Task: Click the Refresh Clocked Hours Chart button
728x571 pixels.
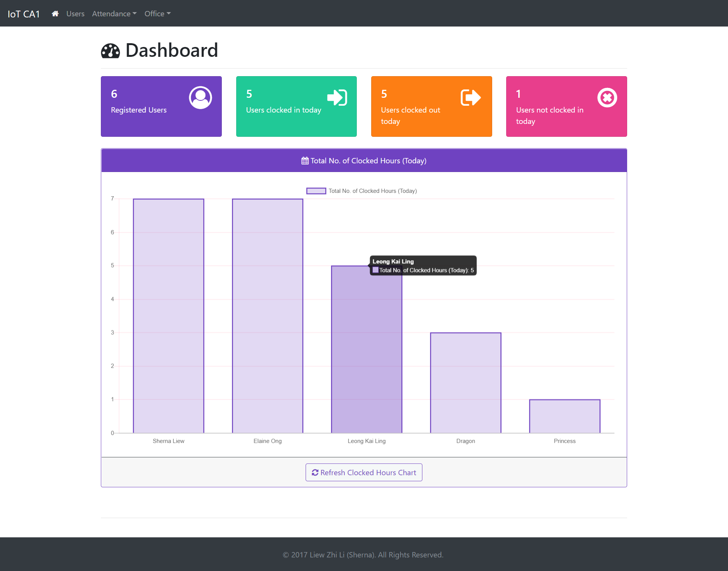Action: coord(364,472)
